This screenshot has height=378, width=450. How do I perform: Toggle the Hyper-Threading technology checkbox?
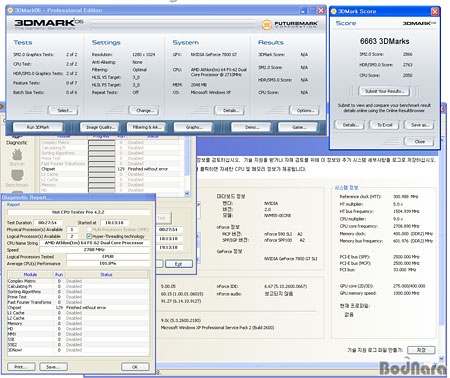pos(89,236)
